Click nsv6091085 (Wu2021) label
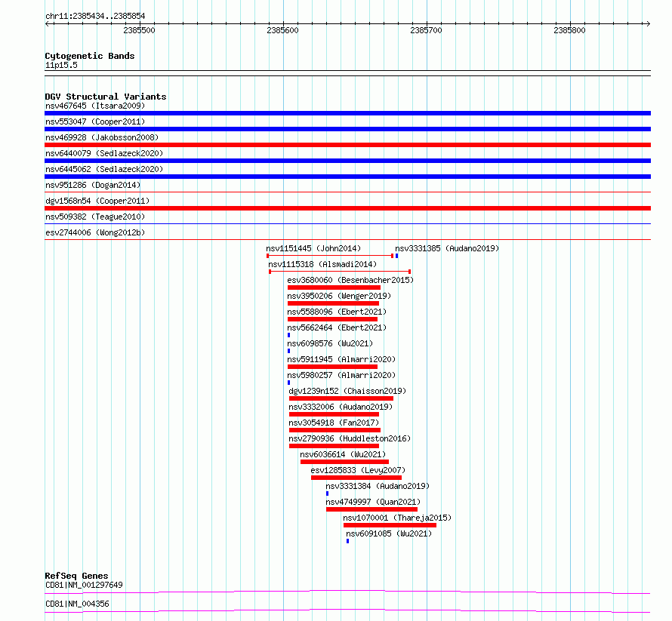 coord(389,533)
